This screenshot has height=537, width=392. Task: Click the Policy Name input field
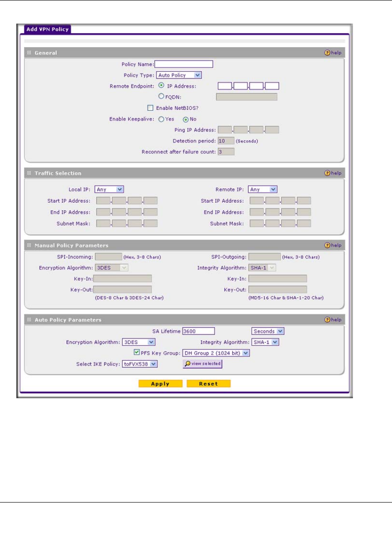[184, 64]
